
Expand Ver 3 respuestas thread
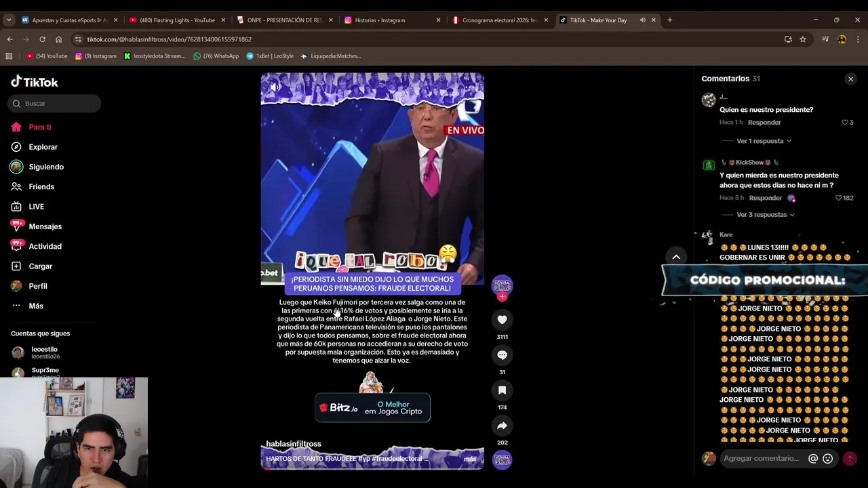click(x=766, y=215)
